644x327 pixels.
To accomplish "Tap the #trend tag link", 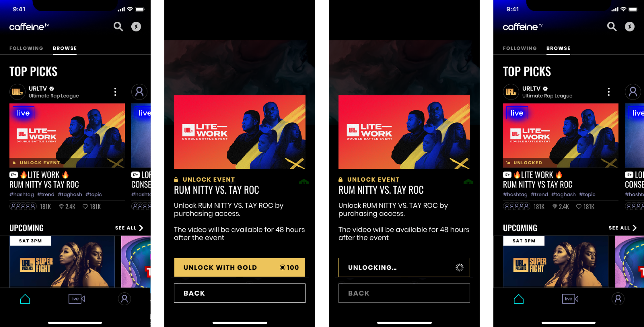I will click(x=46, y=194).
